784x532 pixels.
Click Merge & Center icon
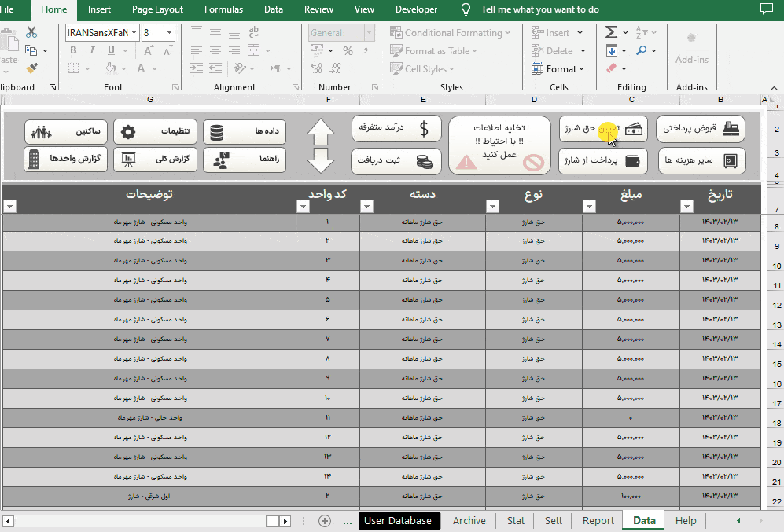click(254, 50)
